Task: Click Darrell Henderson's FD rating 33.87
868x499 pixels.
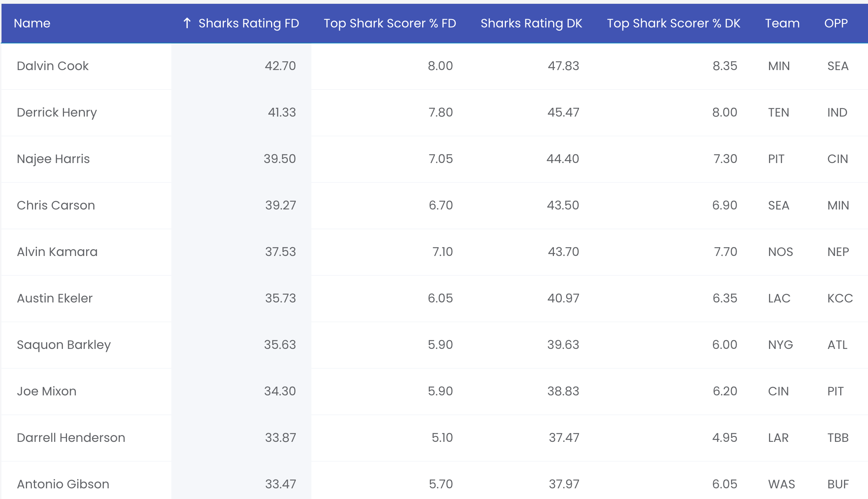Action: click(x=281, y=438)
